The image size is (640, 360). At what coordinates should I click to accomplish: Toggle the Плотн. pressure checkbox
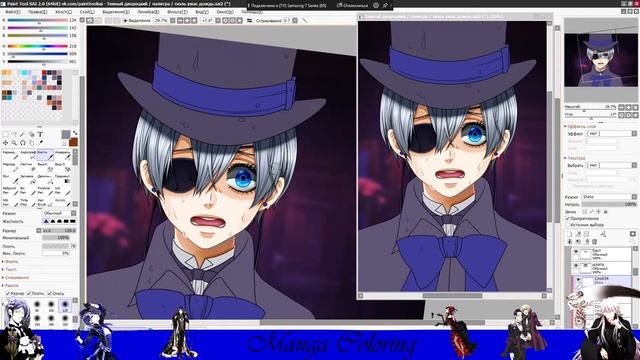(x=29, y=293)
